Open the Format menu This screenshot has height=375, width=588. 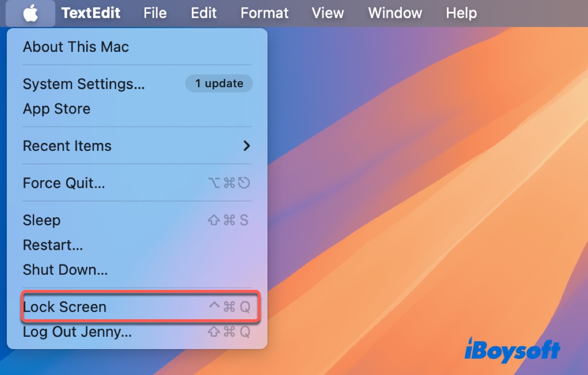coord(265,13)
